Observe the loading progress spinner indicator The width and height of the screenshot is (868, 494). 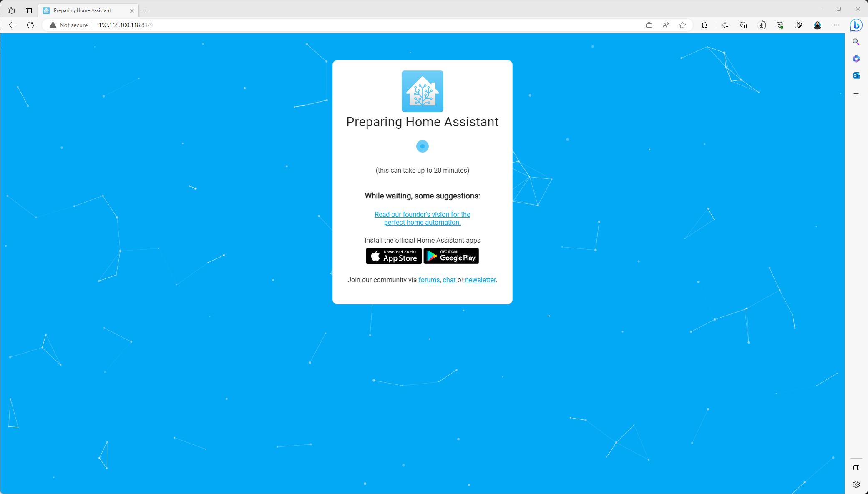(422, 146)
